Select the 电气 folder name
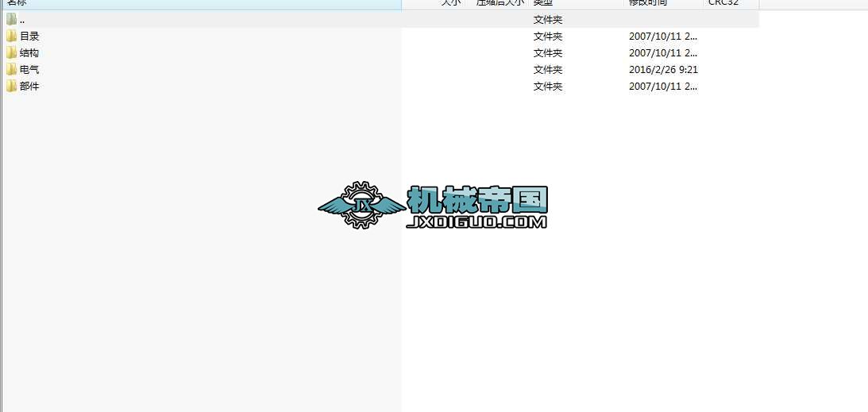This screenshot has width=868, height=412. [29, 70]
